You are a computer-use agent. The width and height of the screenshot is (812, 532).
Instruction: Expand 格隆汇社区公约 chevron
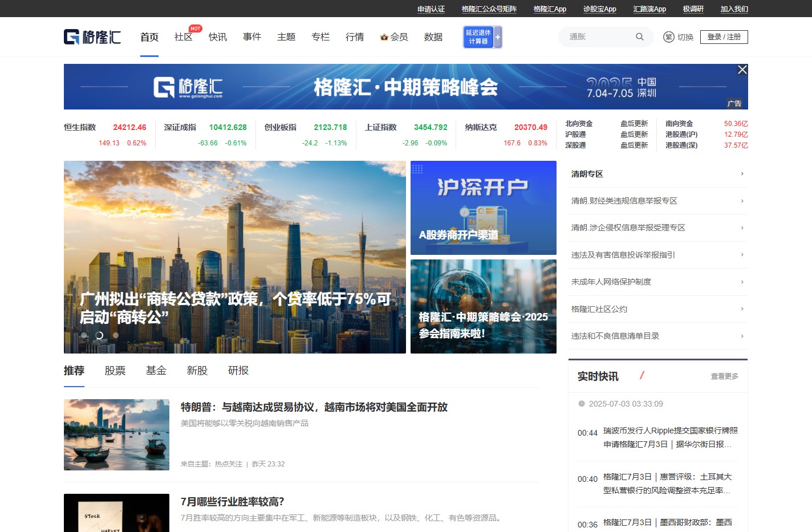[x=742, y=309]
